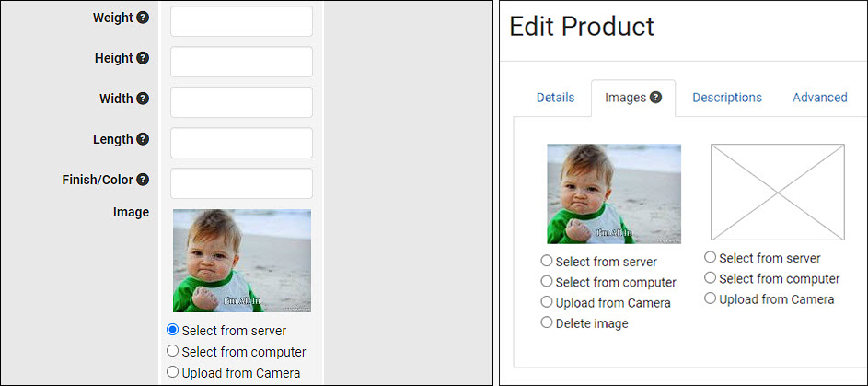This screenshot has width=868, height=386.
Task: Switch to the Descriptions tab
Action: click(727, 98)
